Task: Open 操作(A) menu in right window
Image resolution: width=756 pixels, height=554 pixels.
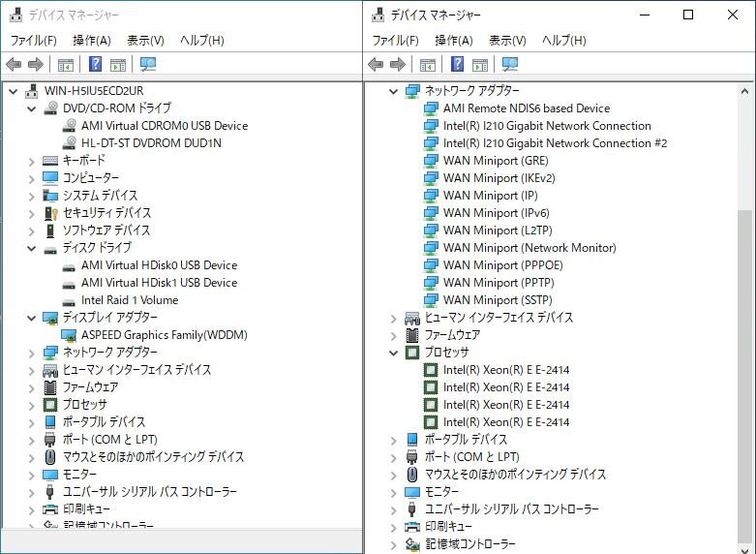Action: click(x=454, y=41)
